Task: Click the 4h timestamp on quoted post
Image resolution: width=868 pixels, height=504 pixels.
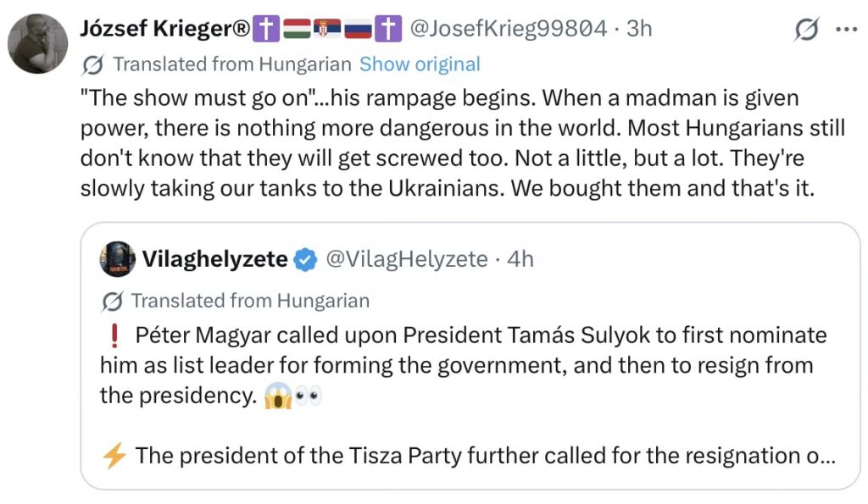Action: (x=520, y=259)
